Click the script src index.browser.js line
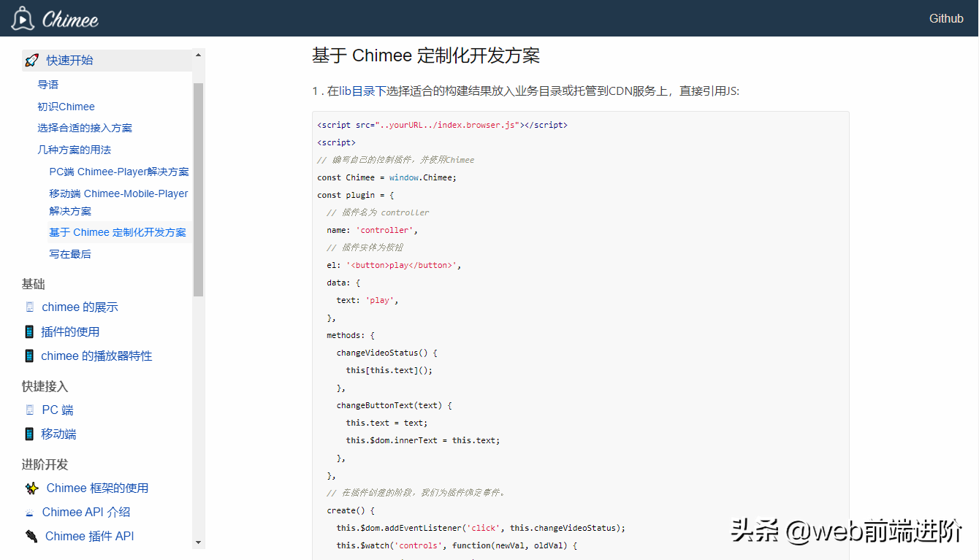This screenshot has width=979, height=560. [x=442, y=125]
